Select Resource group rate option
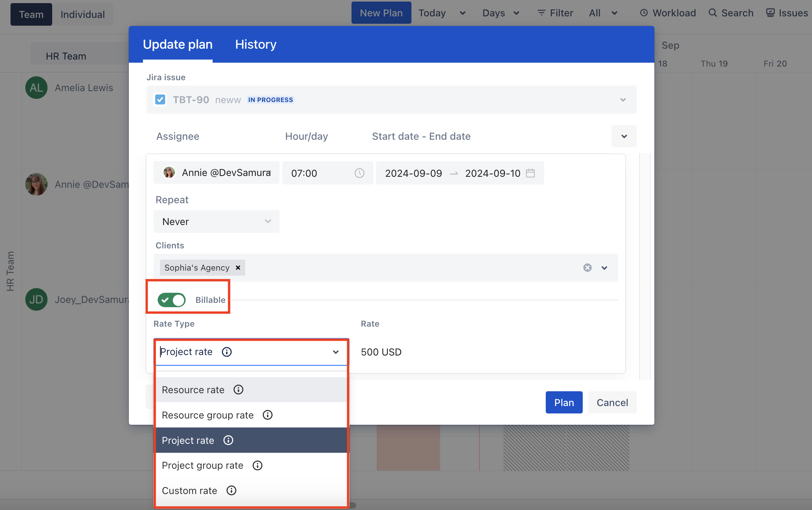This screenshot has height=510, width=812. [x=208, y=415]
